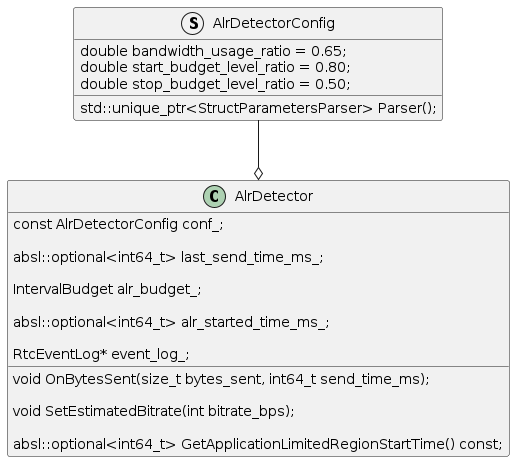515x462 pixels.
Task: Select the AlrDetector class name
Action: tap(274, 196)
